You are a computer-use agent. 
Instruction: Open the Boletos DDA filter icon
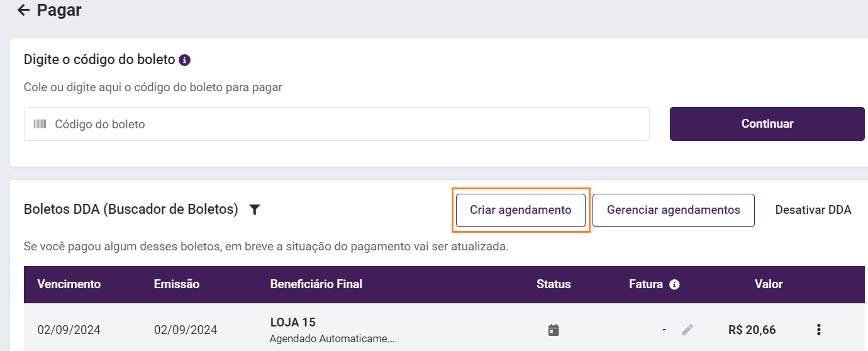(x=254, y=210)
